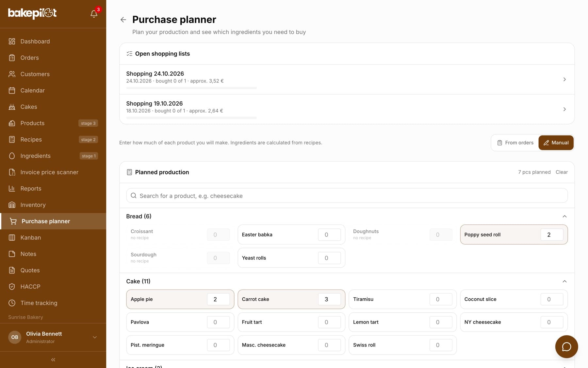Click the Lemon tart quantity field
Image resolution: width=588 pixels, height=368 pixels.
click(441, 322)
